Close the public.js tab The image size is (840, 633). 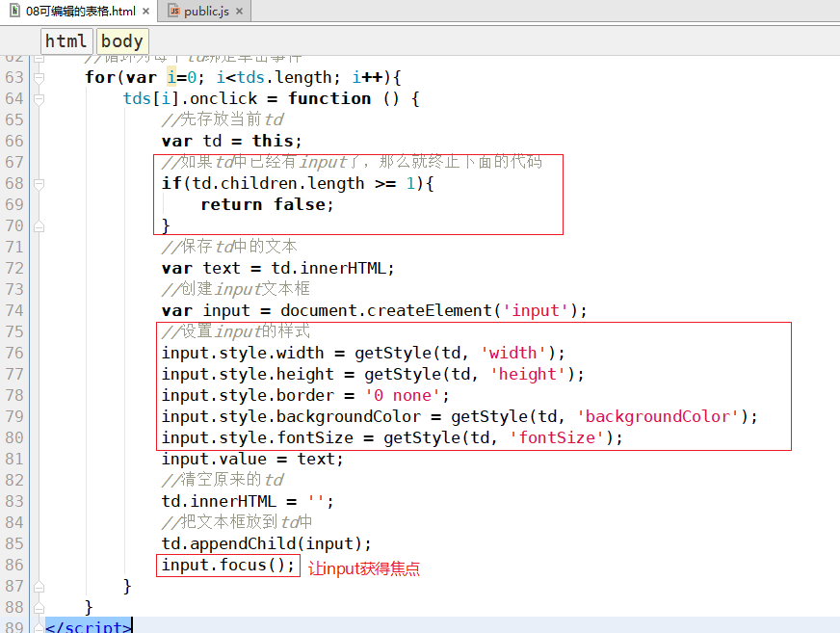point(241,12)
